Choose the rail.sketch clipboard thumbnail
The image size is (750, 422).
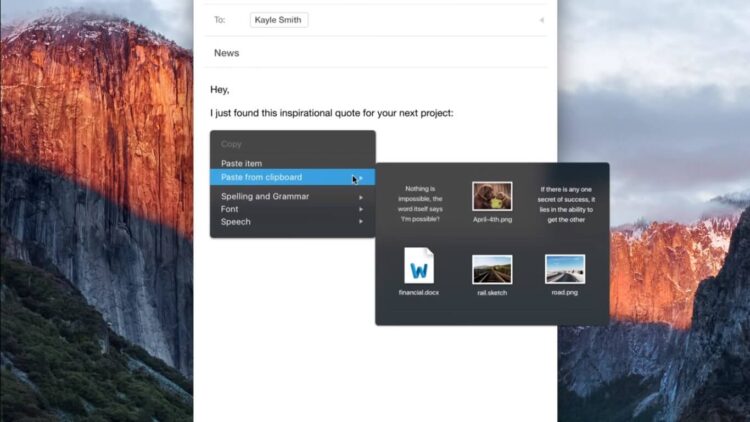click(492, 269)
